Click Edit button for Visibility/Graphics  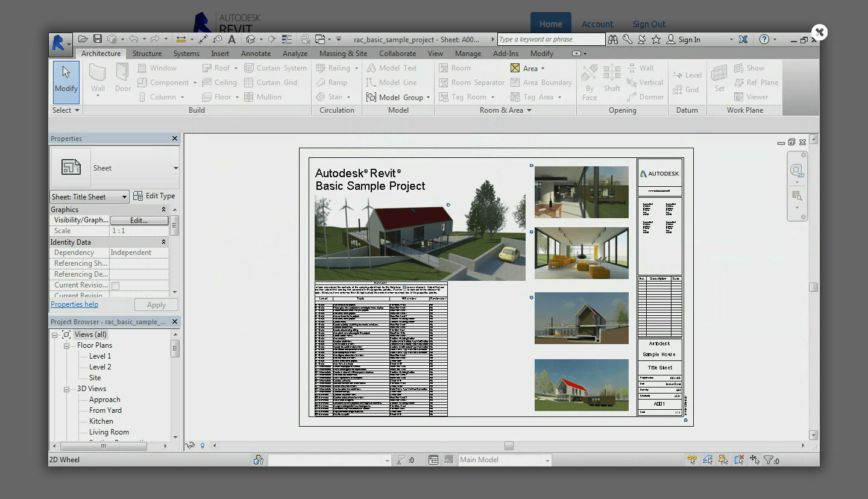click(139, 221)
